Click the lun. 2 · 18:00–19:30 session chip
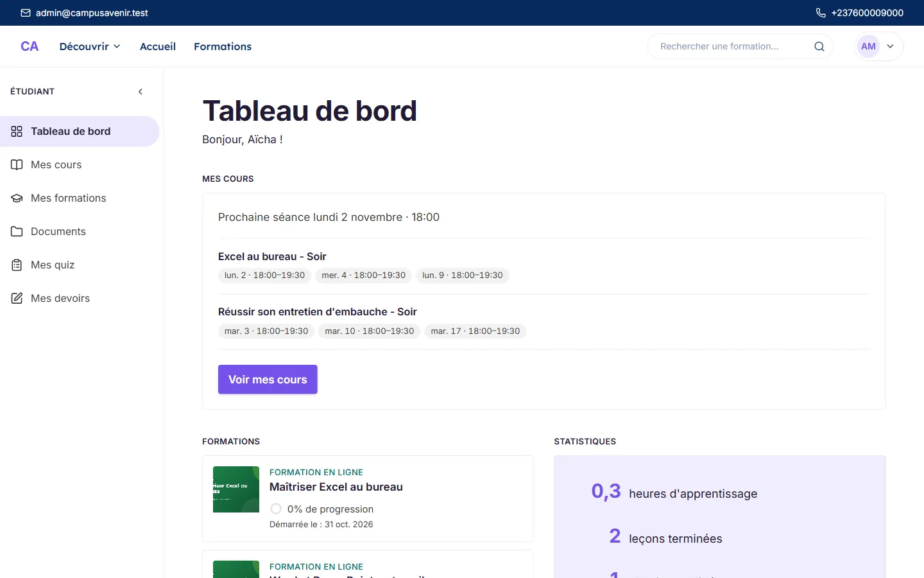Image resolution: width=924 pixels, height=578 pixels. pyautogui.click(x=264, y=275)
